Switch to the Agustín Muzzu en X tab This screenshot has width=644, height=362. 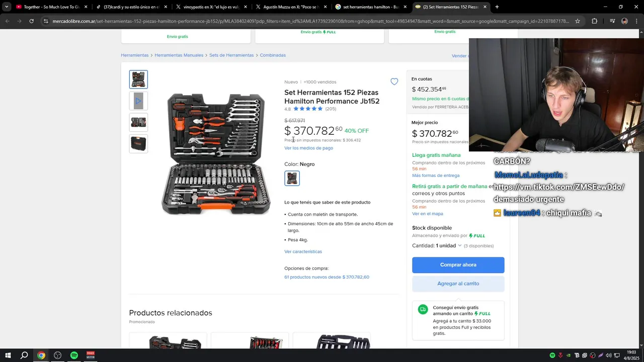[291, 7]
